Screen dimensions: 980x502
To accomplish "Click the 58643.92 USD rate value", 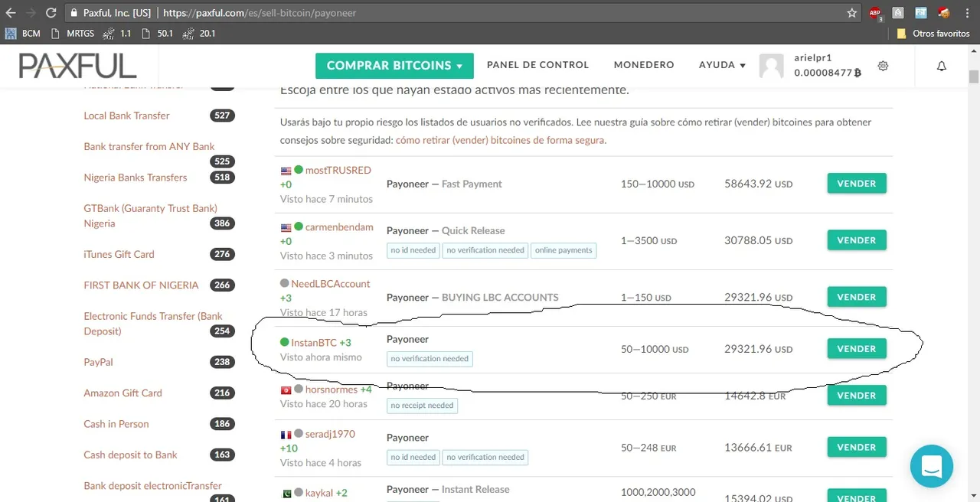I will pyautogui.click(x=759, y=184).
